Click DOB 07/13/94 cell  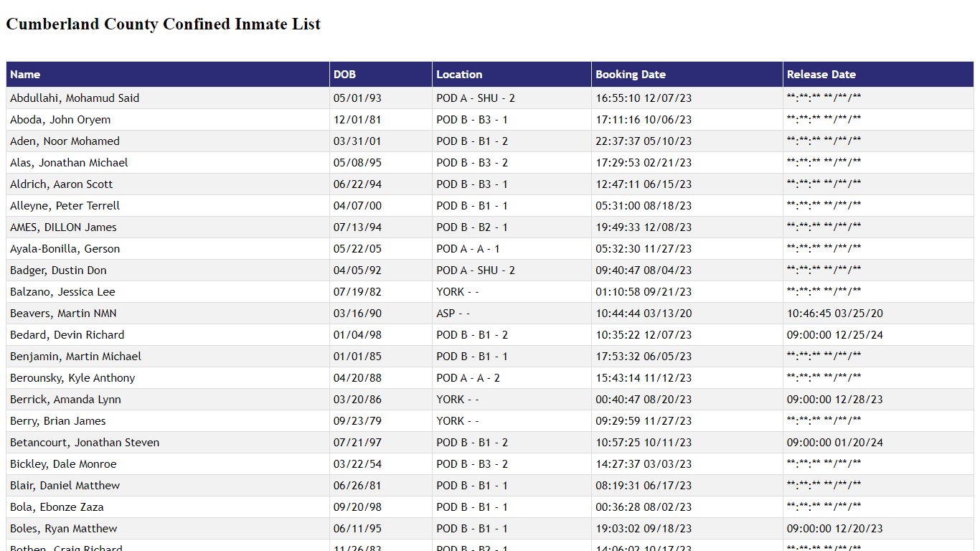click(x=381, y=227)
